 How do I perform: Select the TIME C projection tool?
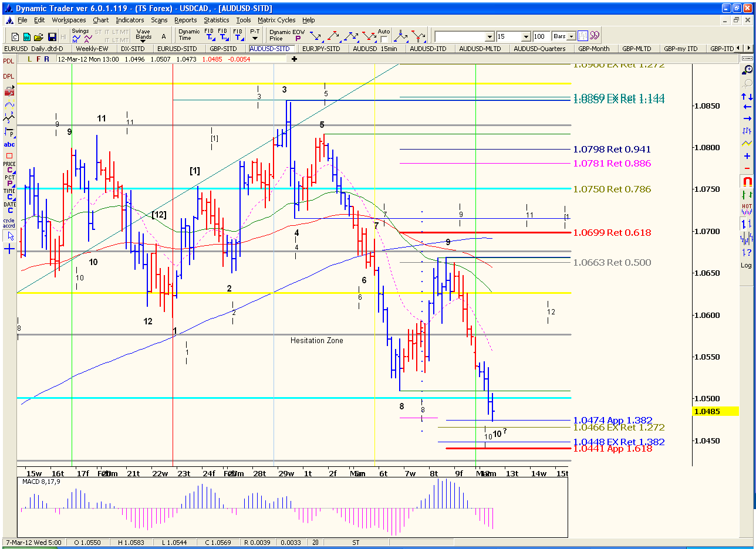9,194
